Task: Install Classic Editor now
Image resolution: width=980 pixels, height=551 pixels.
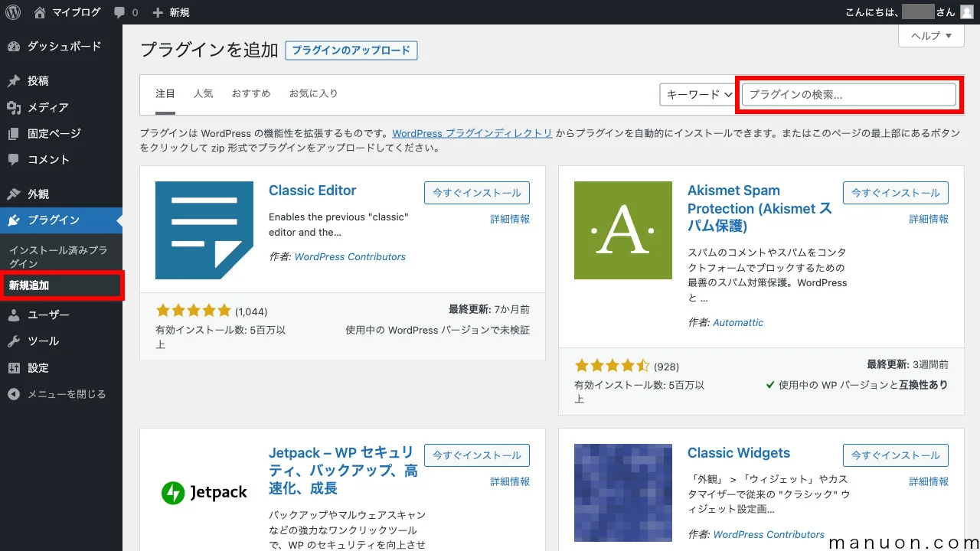Action: point(477,193)
